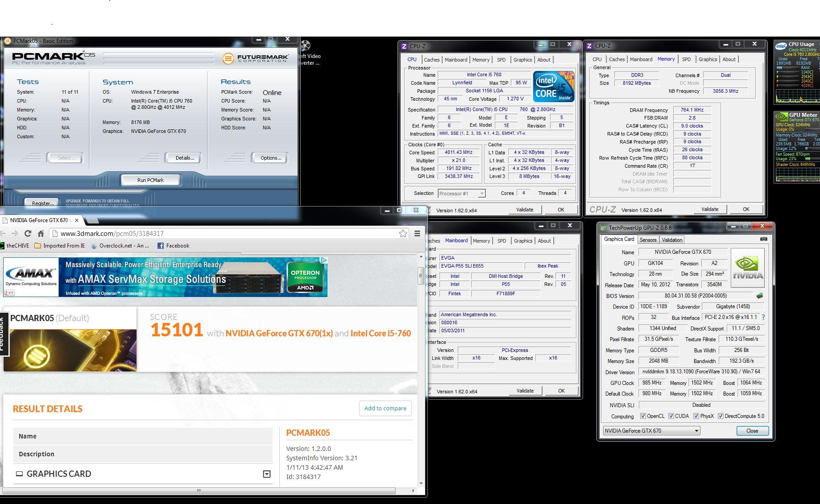Click the AMAX ServMax banner advertisement
Image resolution: width=820 pixels, height=504 pixels.
165,277
